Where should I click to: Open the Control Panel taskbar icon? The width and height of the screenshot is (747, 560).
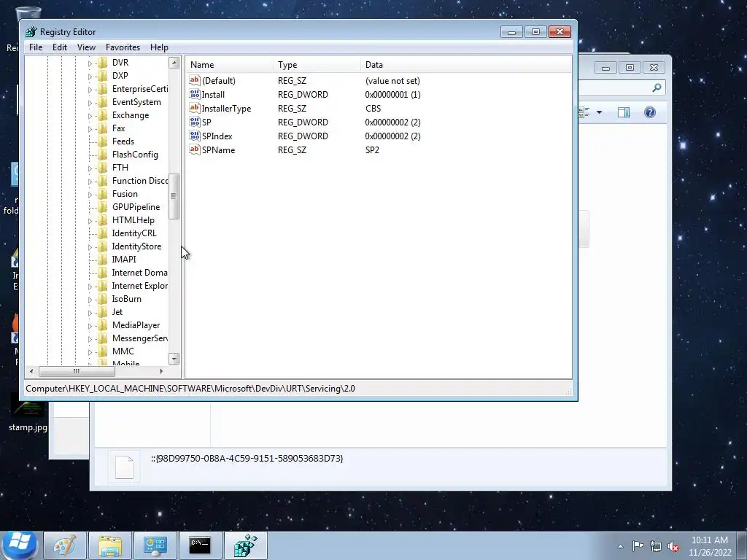155,545
